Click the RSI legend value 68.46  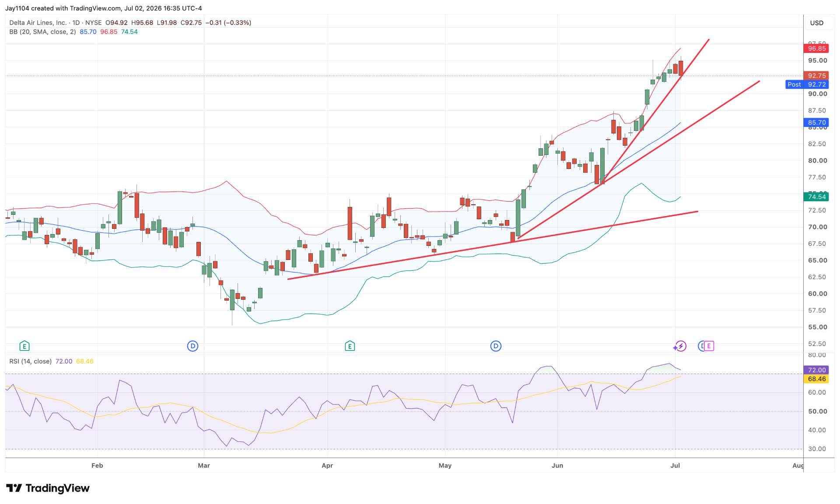(x=84, y=361)
